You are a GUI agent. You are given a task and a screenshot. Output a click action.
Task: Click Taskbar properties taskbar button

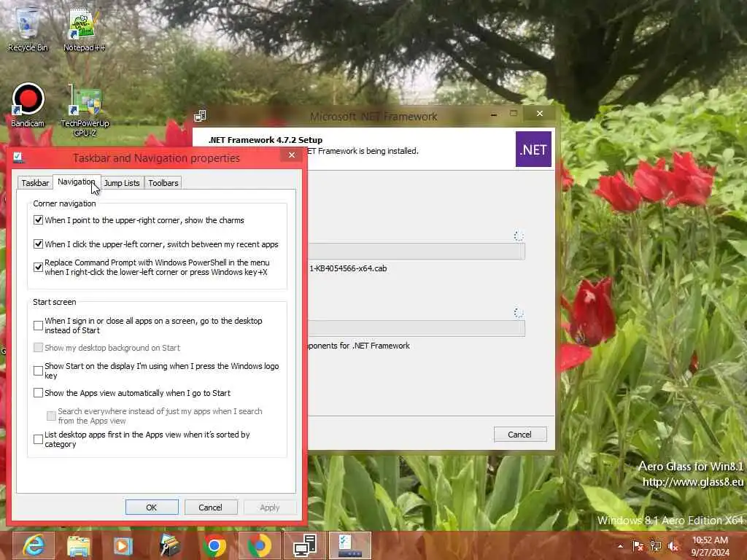(350, 545)
